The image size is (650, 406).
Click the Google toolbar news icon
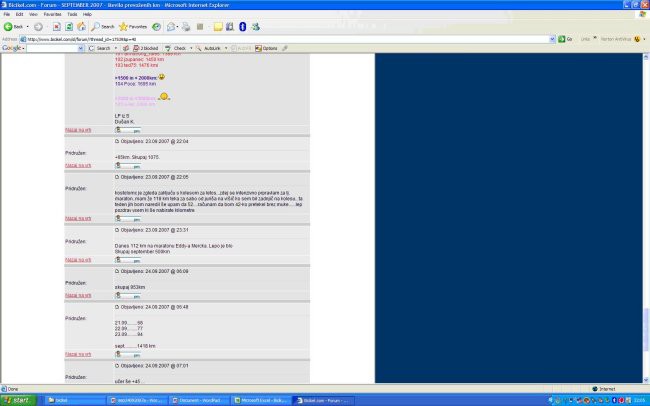click(x=126, y=48)
